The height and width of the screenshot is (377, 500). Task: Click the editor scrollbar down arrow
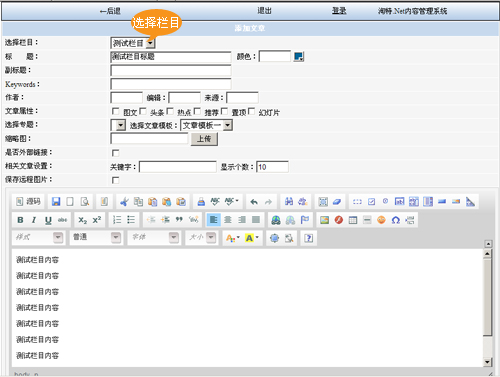tap(488, 362)
